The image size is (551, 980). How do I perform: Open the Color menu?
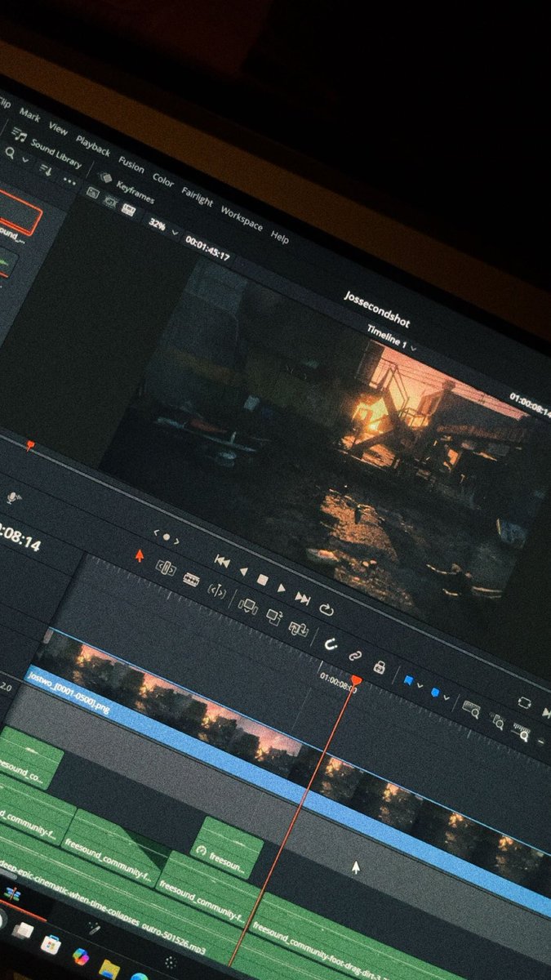tap(163, 180)
